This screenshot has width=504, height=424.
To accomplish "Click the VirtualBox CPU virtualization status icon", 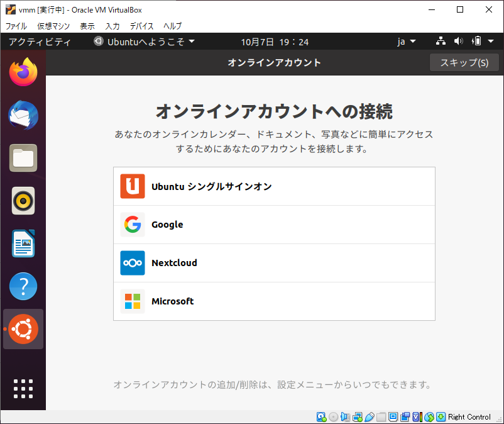I will tap(417, 417).
